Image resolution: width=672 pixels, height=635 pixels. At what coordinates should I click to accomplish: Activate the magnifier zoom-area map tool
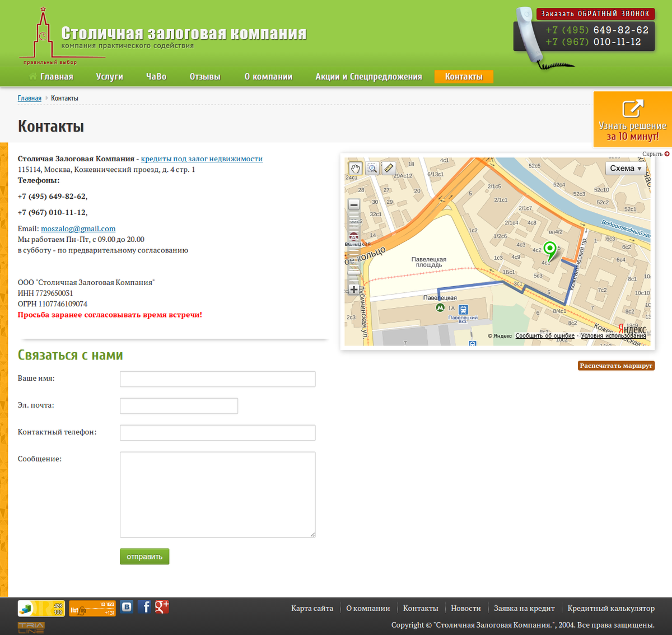[x=372, y=169]
